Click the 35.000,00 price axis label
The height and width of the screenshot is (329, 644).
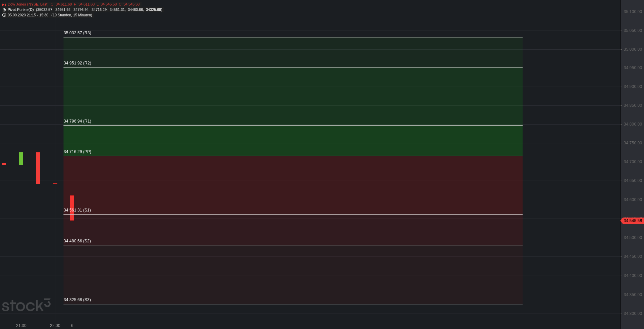[633, 49]
